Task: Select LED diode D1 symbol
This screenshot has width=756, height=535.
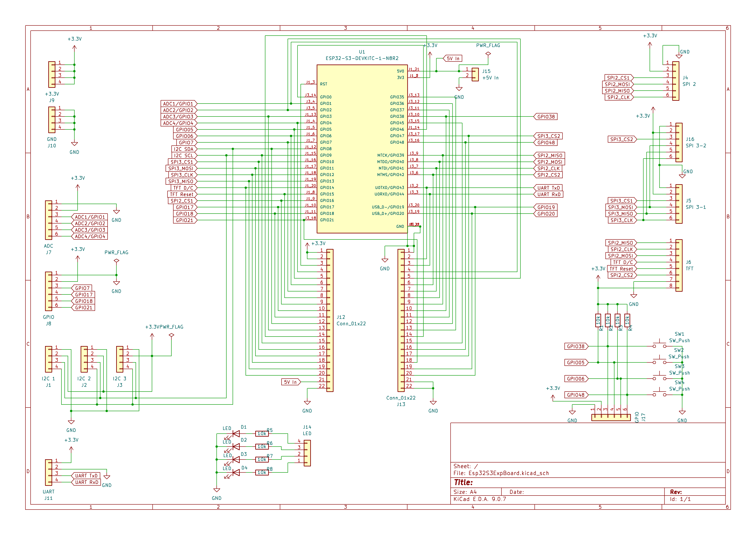Action: (x=236, y=434)
